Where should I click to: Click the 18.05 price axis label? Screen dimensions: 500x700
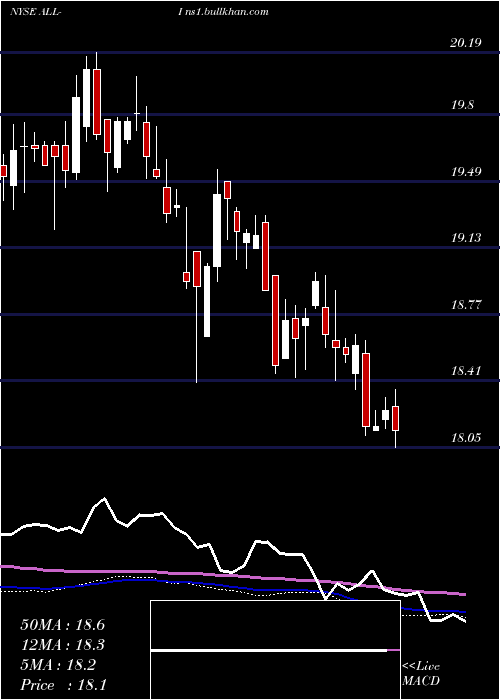click(x=466, y=437)
